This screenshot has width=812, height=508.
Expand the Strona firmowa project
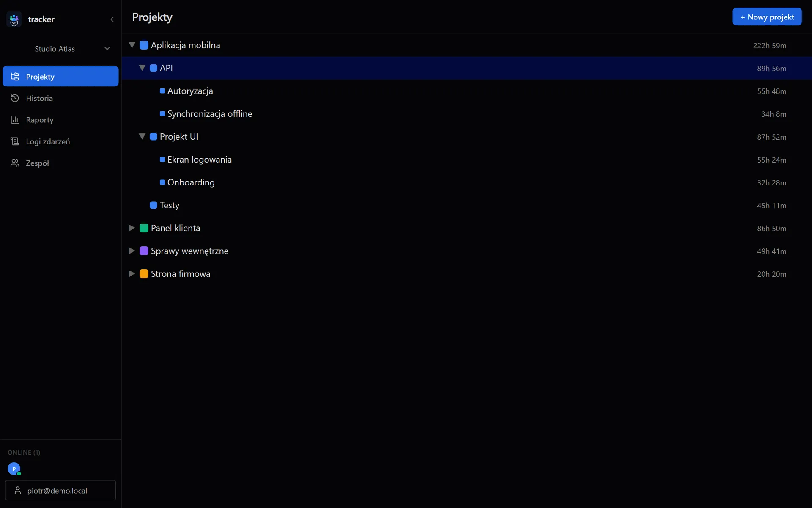coord(132,273)
